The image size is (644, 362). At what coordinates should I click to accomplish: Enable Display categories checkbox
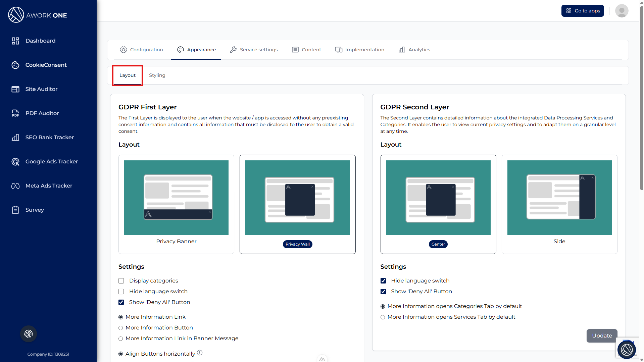pos(121,281)
